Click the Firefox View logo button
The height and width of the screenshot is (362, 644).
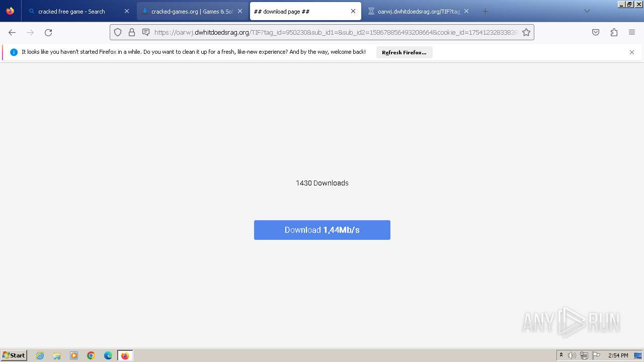click(x=10, y=11)
